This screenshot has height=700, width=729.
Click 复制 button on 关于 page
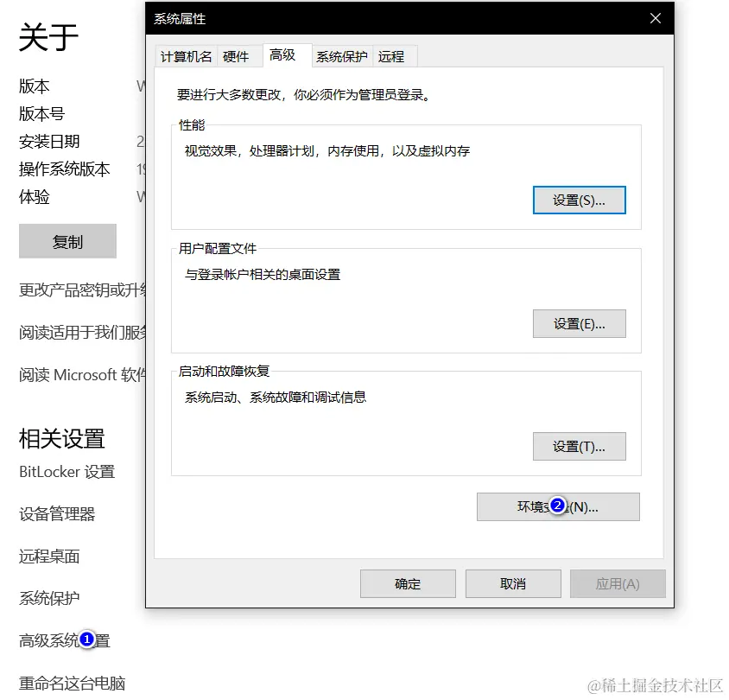tap(67, 241)
